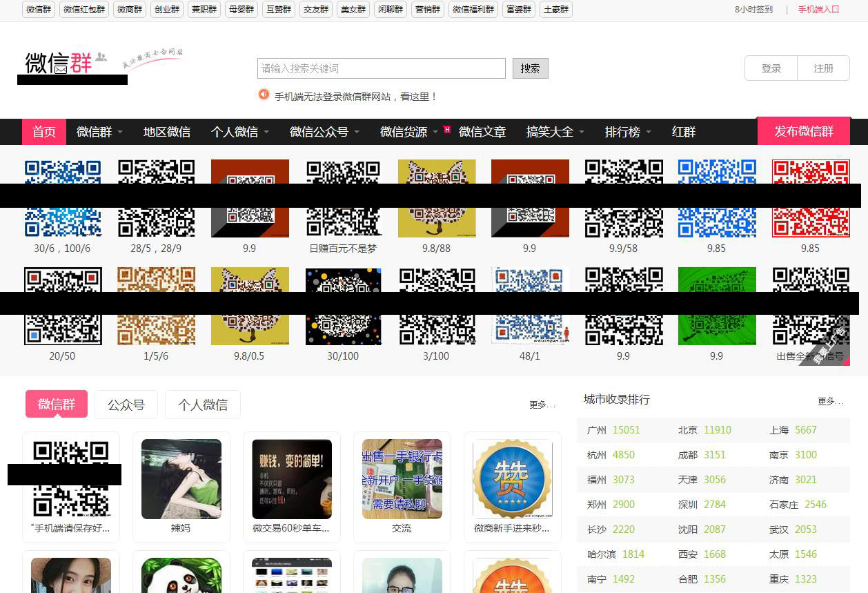Image resolution: width=868 pixels, height=593 pixels.
Task: Click inside the keyword search box
Action: pos(381,68)
